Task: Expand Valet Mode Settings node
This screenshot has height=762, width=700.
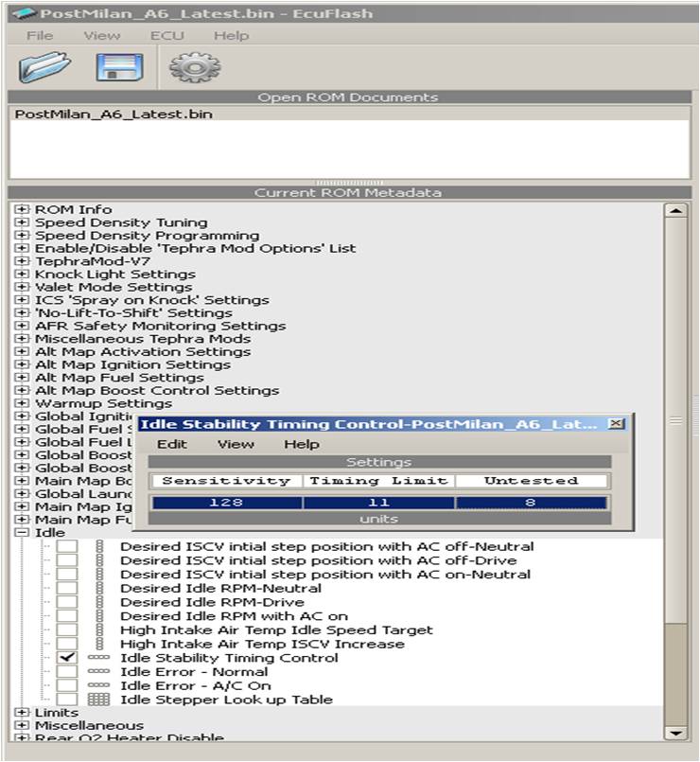Action: click(22, 287)
